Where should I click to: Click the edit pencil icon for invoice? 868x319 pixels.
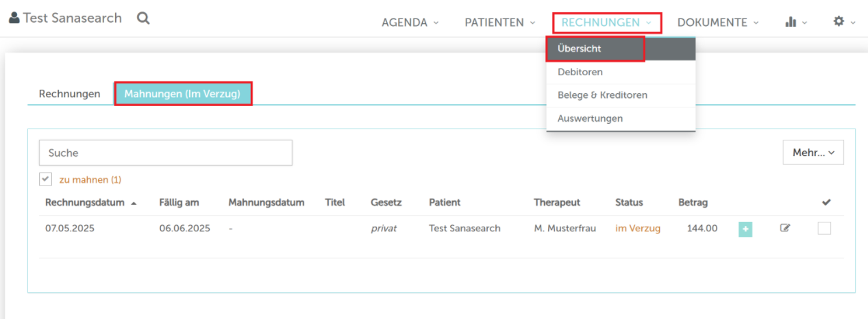coord(785,228)
